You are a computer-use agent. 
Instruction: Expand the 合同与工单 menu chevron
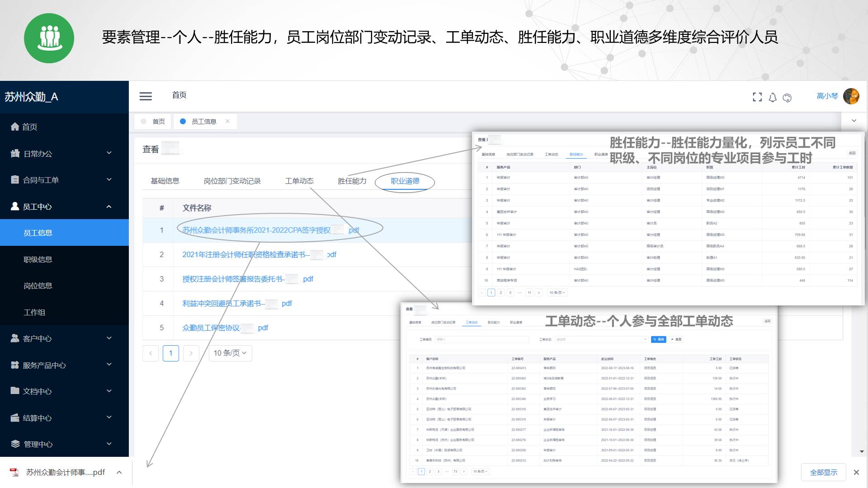pyautogui.click(x=109, y=180)
